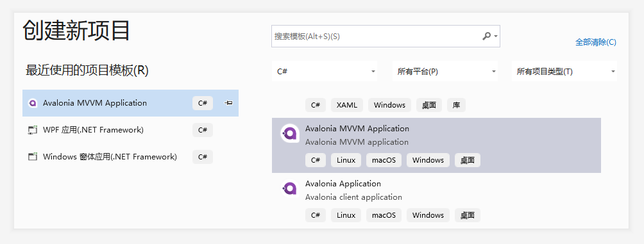644x244 pixels.
Task: Toggle the pin icon on Avalonia MVVM Application
Action: click(229, 103)
